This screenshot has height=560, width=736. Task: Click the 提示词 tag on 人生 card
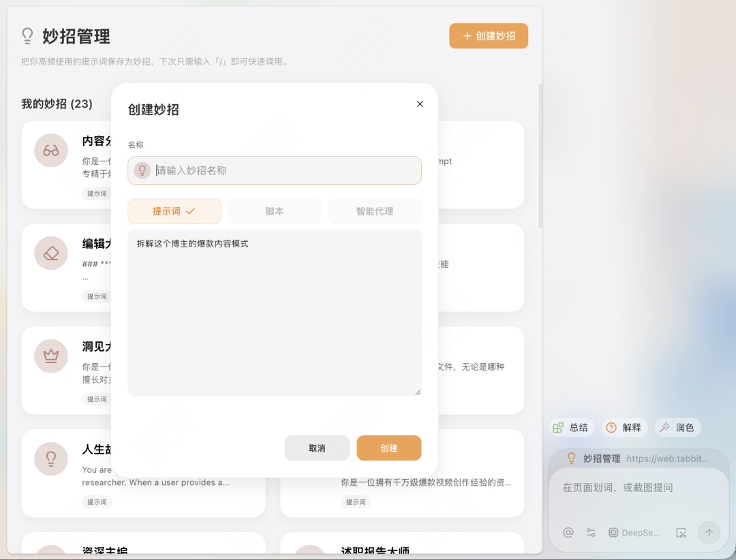(x=97, y=502)
